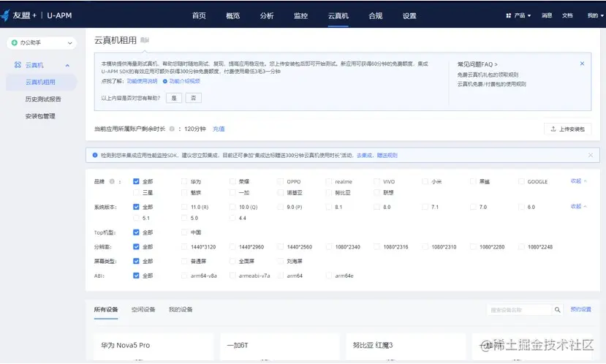This screenshot has height=364, width=606.
Task: Click the upload icon on 上传安装包
Action: 553,129
